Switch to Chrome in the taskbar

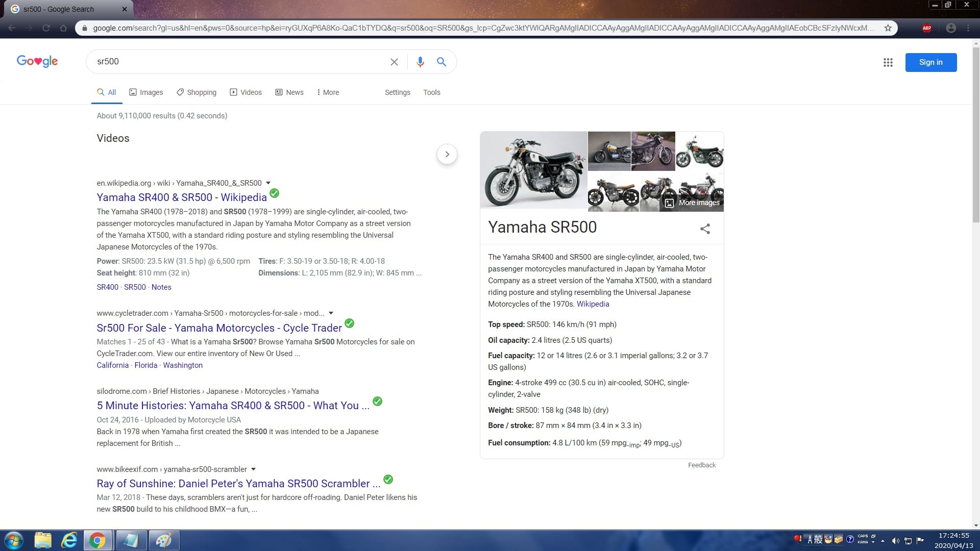(x=97, y=540)
